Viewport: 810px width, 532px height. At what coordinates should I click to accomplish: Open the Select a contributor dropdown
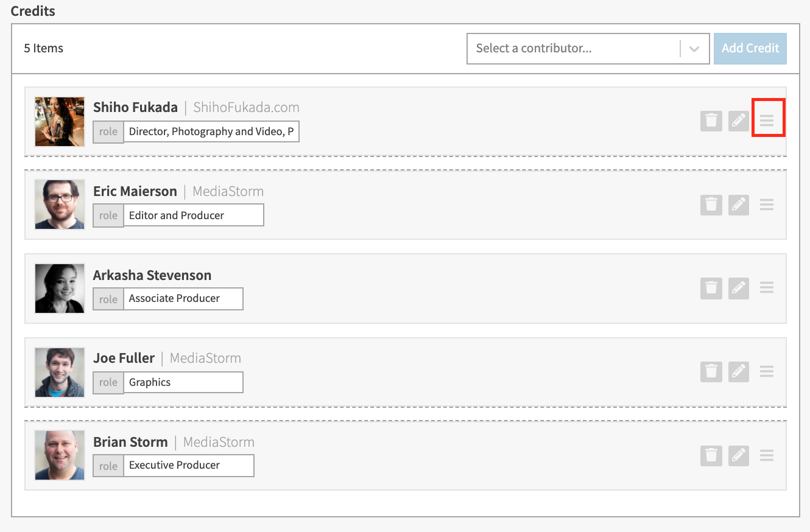pyautogui.click(x=588, y=49)
